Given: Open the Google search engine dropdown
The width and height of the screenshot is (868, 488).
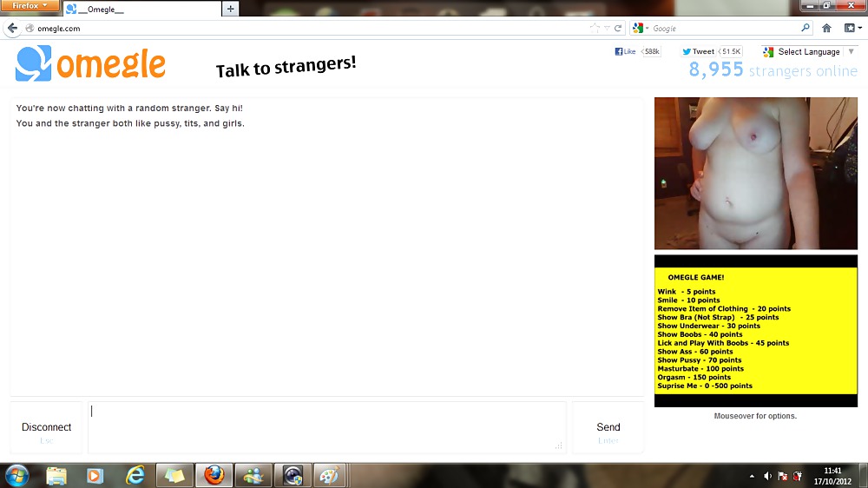Looking at the screenshot, I should pos(641,29).
